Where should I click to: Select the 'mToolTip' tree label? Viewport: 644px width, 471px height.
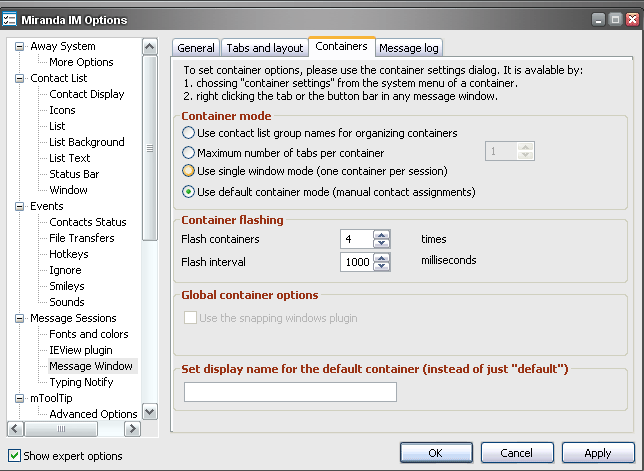pyautogui.click(x=51, y=399)
